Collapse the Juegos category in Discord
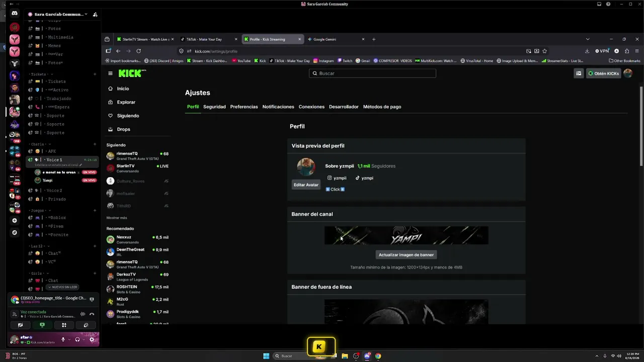Screen dimensions: 644x362 [40, 211]
